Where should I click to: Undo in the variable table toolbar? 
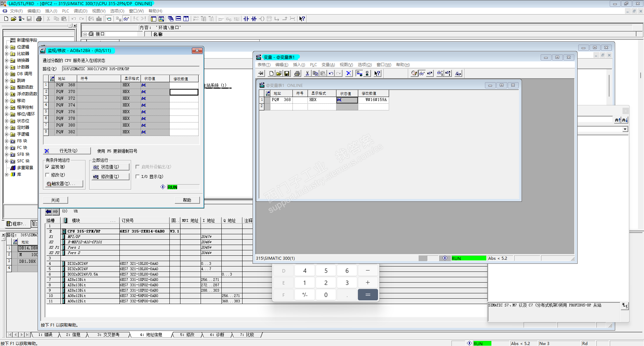click(331, 73)
